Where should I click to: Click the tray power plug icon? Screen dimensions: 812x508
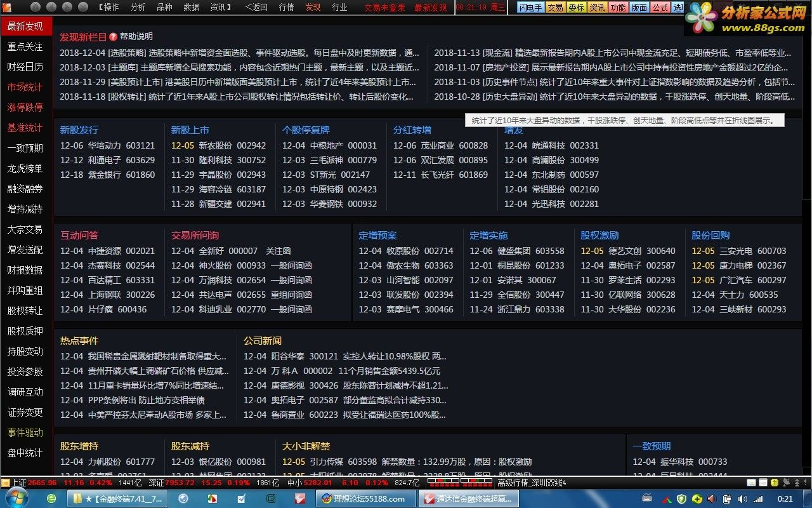(x=727, y=499)
